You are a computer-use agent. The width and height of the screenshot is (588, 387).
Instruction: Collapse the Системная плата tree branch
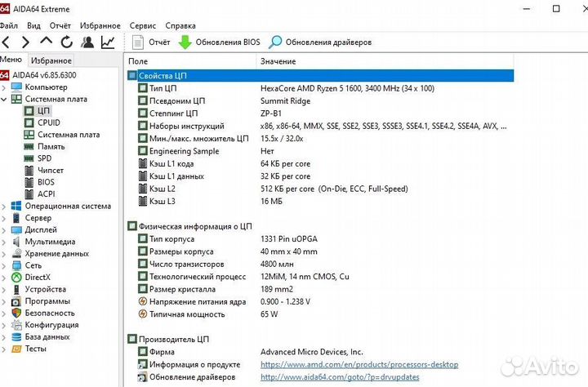tap(4, 100)
